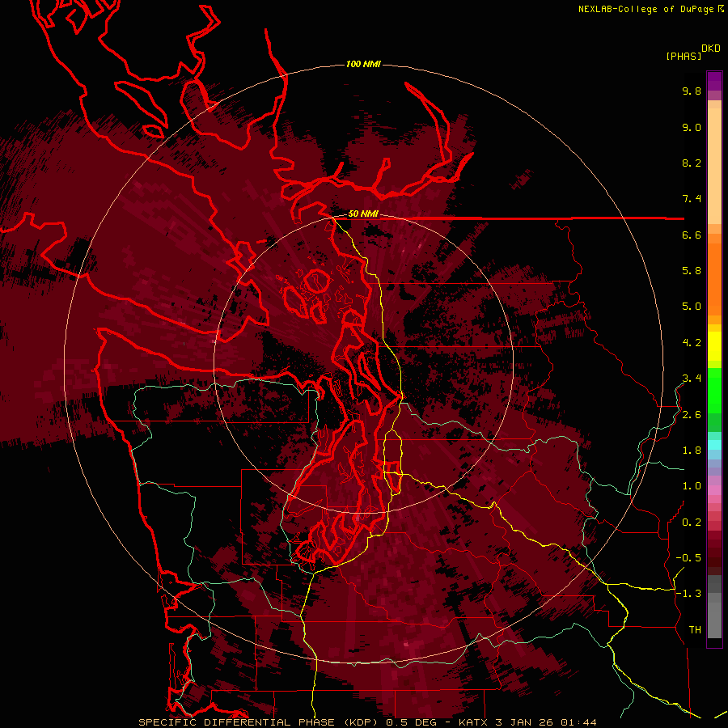Click the 9.8 value on the color scale
The height and width of the screenshot is (728, 728).
point(692,91)
